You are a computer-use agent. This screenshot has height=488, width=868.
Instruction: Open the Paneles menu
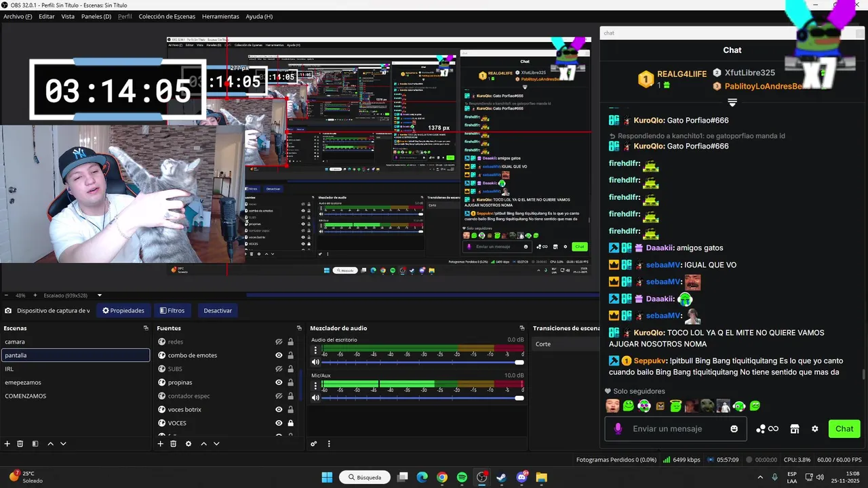[x=96, y=16]
